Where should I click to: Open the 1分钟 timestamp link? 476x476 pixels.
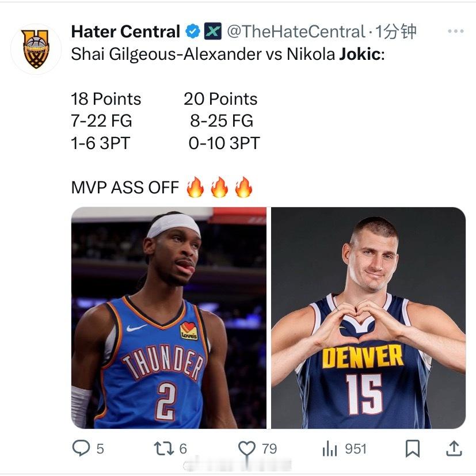click(x=395, y=31)
